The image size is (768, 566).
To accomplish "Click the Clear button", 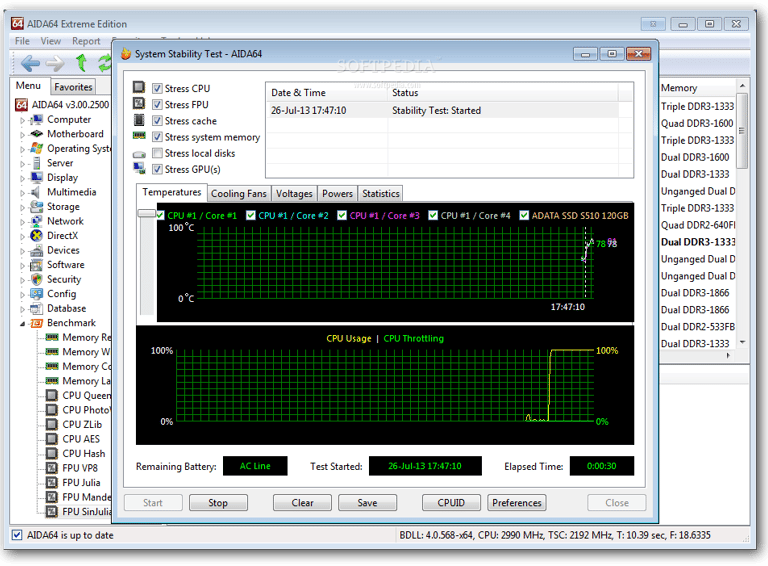I will (x=302, y=503).
